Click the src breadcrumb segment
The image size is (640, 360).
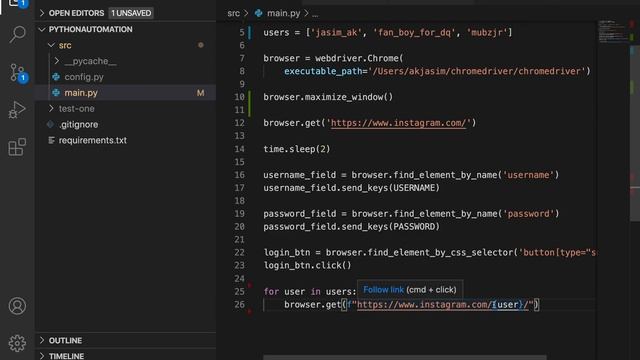coord(233,13)
